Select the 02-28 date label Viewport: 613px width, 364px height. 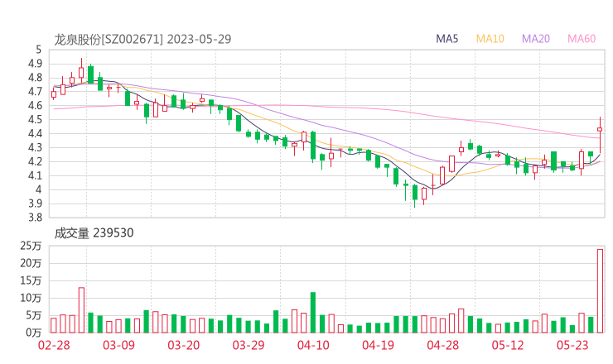[53, 345]
